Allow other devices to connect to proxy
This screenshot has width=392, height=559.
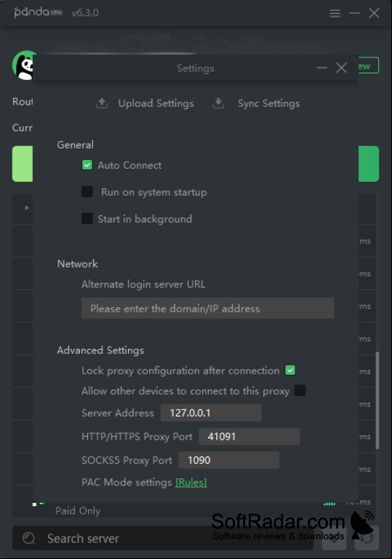pos(300,390)
